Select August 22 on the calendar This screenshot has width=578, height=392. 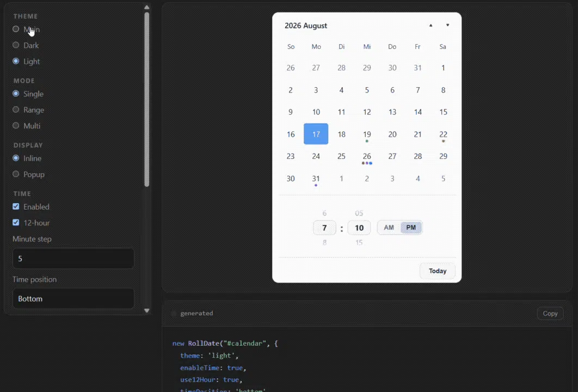coord(443,134)
